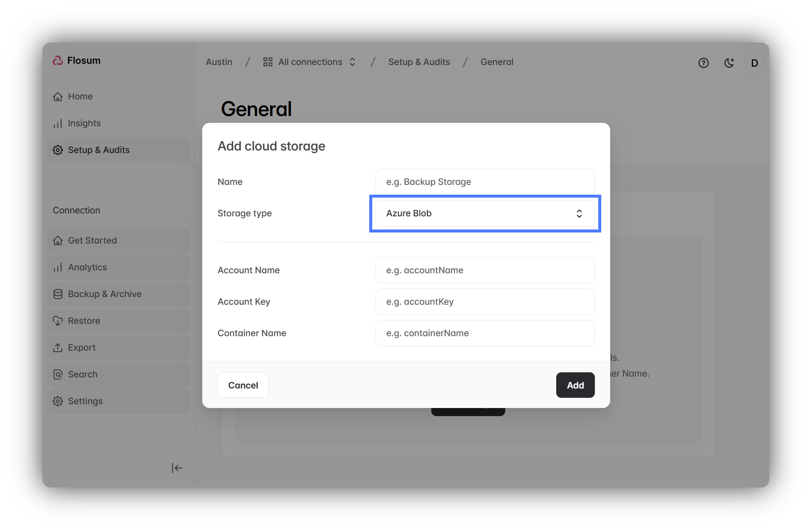The width and height of the screenshot is (812, 530).
Task: Focus the Name input field
Action: coord(484,182)
